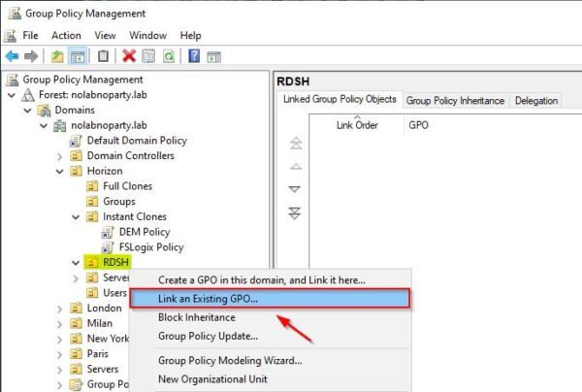The width and height of the screenshot is (582, 392).
Task: Toggle the Show/Hide Action Pane icon
Action: point(214,57)
